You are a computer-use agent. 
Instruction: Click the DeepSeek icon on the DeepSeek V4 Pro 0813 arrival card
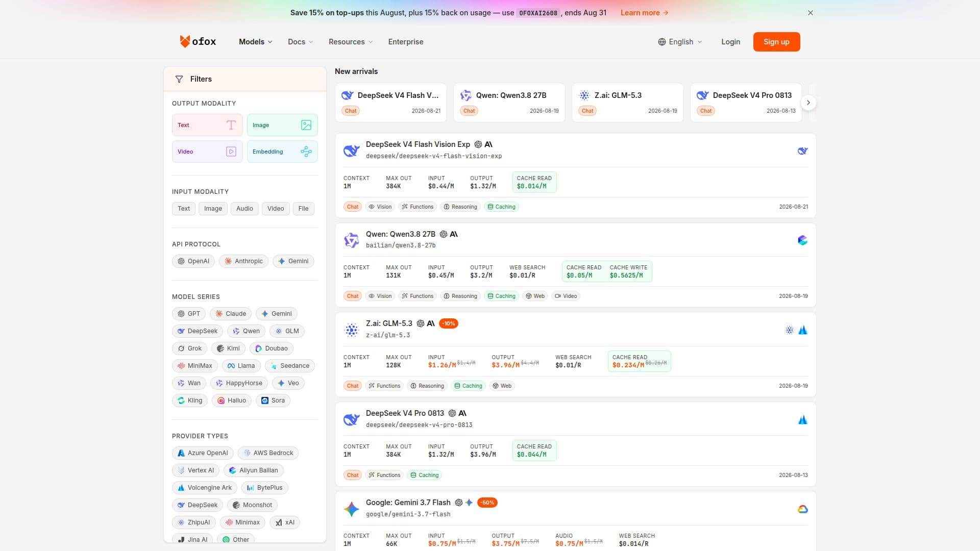click(x=703, y=95)
